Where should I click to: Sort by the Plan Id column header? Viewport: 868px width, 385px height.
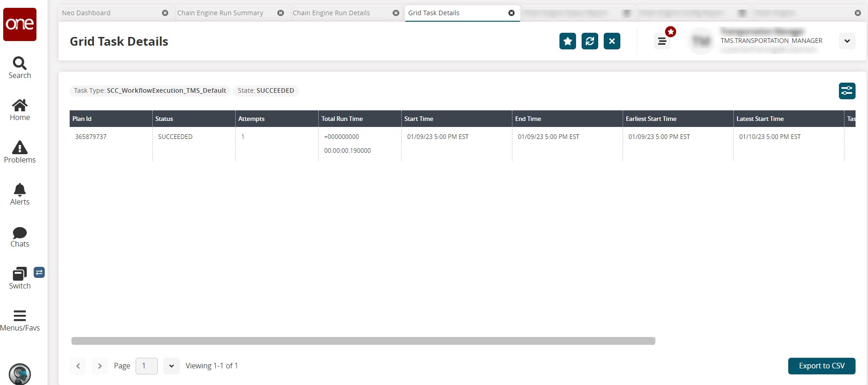(111, 119)
